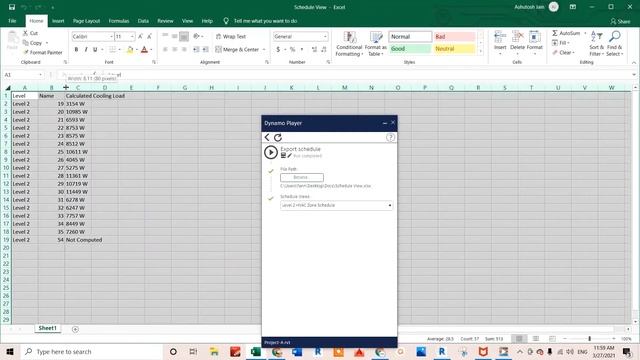Switch to the Data tab
The image size is (640, 360).
tap(143, 21)
